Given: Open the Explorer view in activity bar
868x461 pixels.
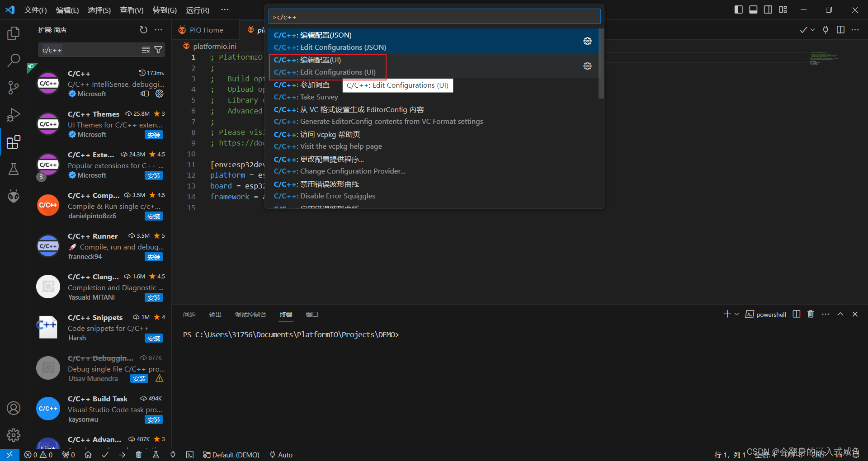Looking at the screenshot, I should click(x=14, y=33).
